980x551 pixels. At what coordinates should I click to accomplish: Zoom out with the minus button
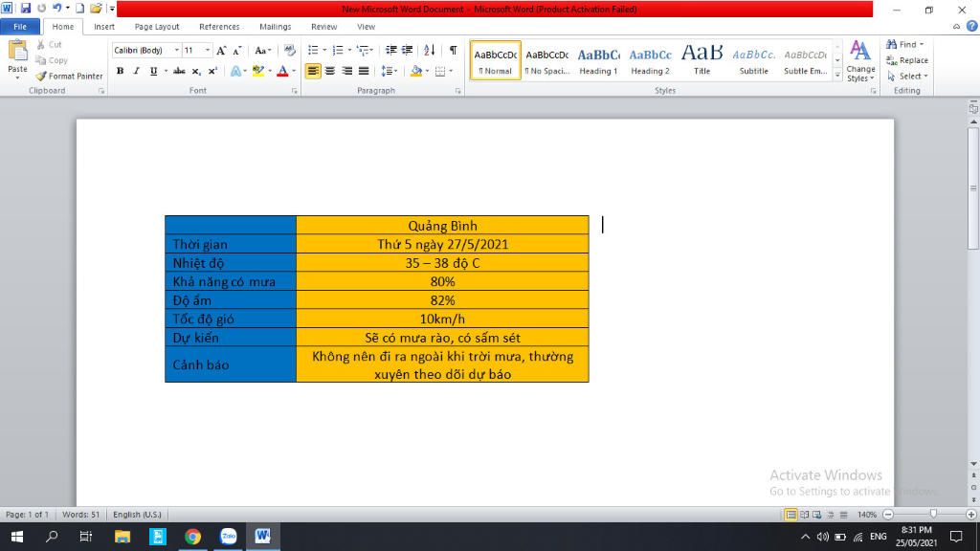coord(888,514)
